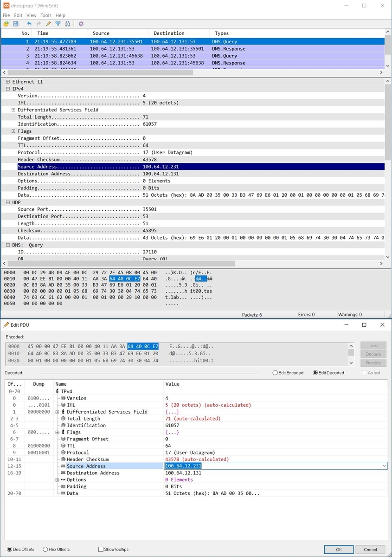The height and width of the screenshot is (557, 392).
Task: Open the Tools menu
Action: [x=46, y=15]
